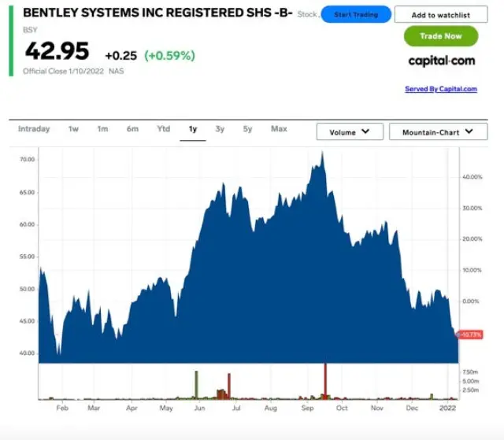Click the capital.com logo
Viewport: 504px width, 440px height.
pyautogui.click(x=441, y=61)
